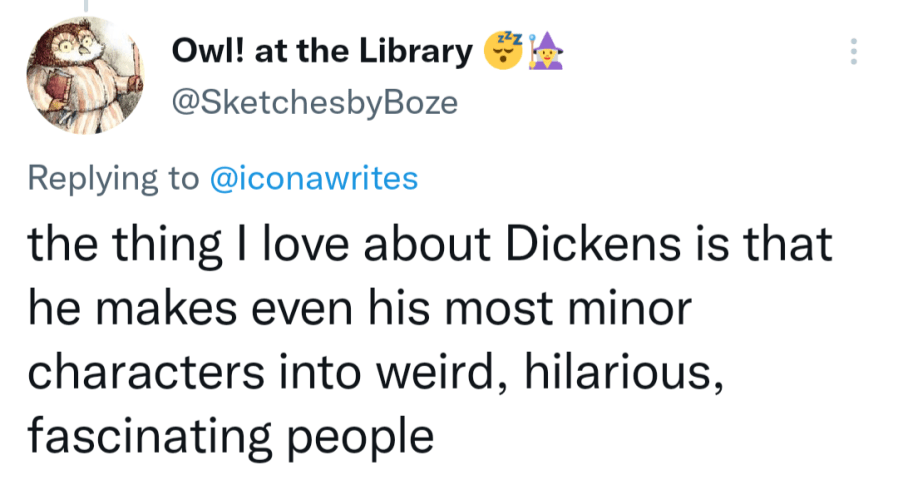Image resolution: width=898 pixels, height=480 pixels.
Task: Open the three-dot more options menu
Action: (x=853, y=52)
